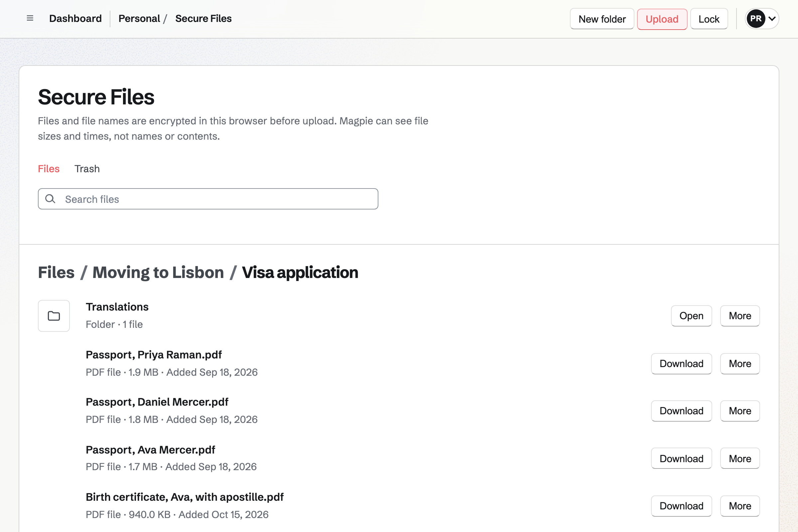The width and height of the screenshot is (798, 532).
Task: Click Birth certificate, Ava, with apostille.pdf name
Action: click(x=185, y=497)
